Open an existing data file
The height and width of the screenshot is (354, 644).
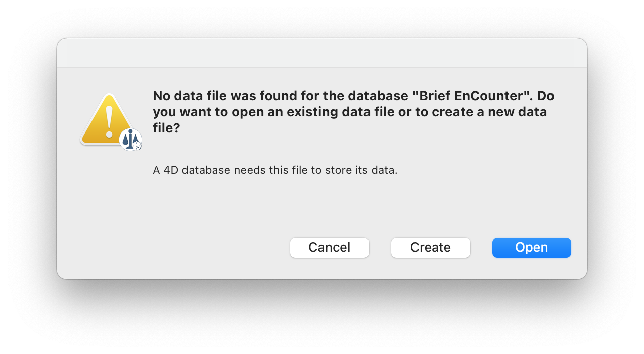(531, 248)
